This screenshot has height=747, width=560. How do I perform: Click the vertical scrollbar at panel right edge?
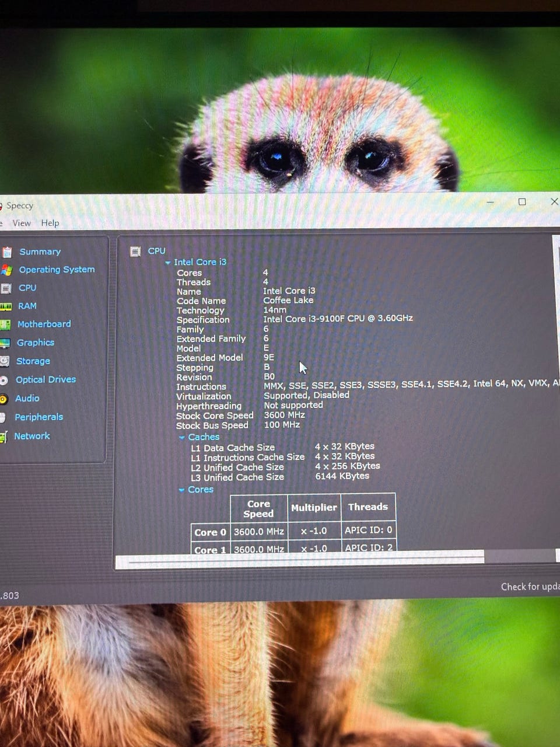tap(556, 391)
